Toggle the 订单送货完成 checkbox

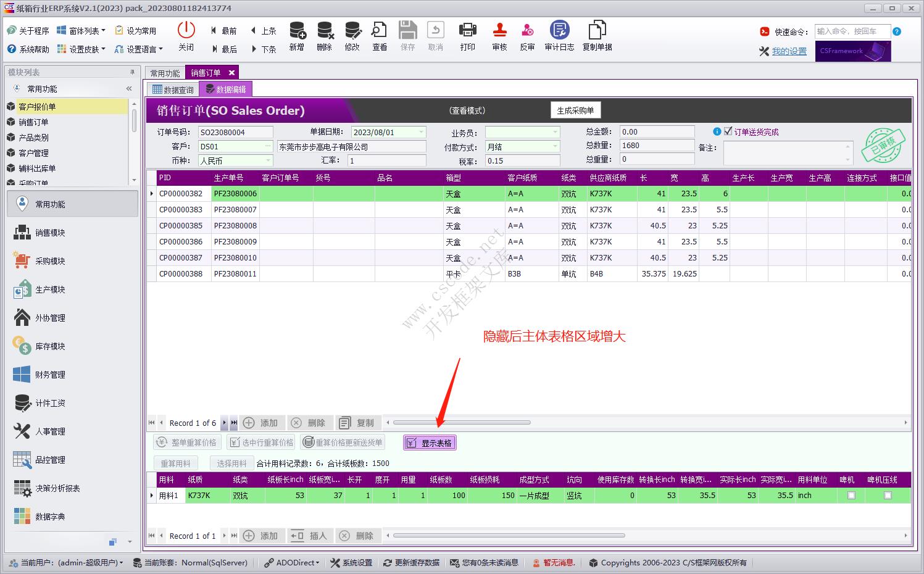(x=728, y=131)
